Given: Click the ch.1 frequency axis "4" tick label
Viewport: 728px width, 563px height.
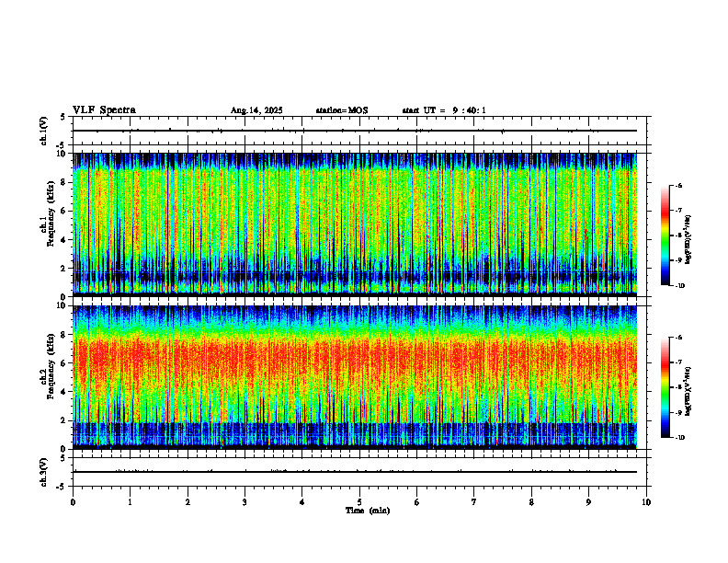Looking at the screenshot, I should coord(64,240).
